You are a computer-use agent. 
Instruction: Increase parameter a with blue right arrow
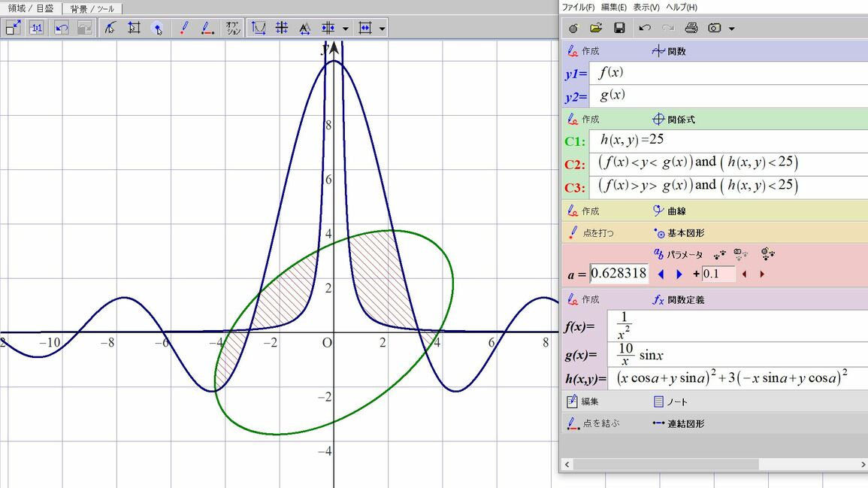[x=679, y=274]
